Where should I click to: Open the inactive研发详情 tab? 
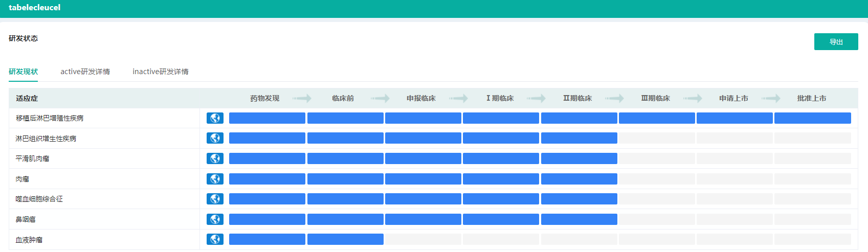[x=161, y=72]
